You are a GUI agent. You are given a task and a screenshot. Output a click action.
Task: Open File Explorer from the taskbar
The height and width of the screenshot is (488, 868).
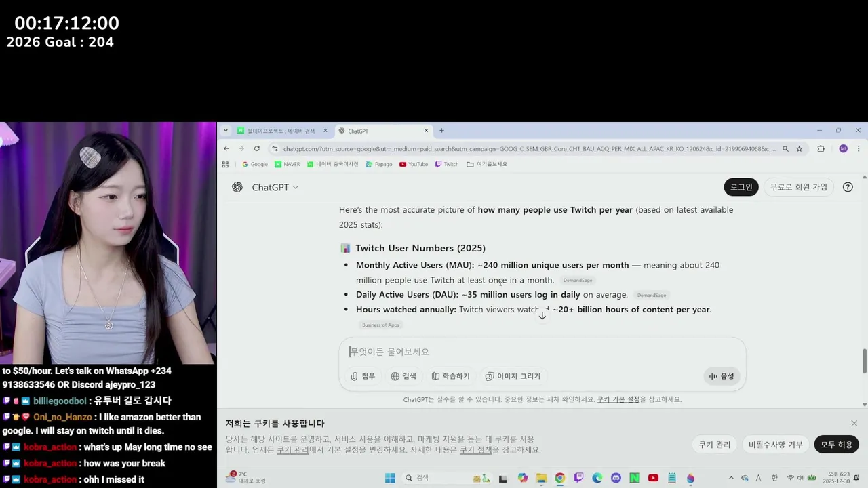click(541, 478)
